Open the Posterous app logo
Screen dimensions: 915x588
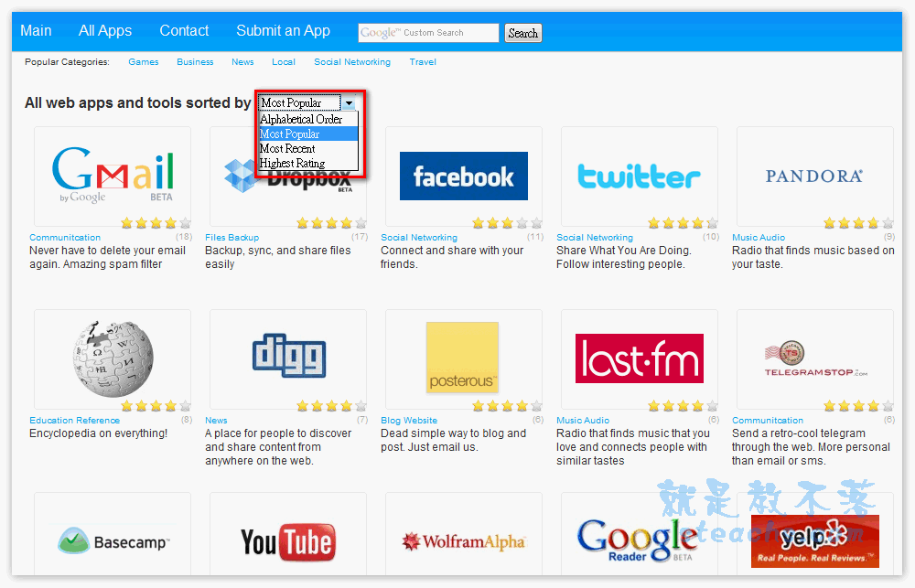click(x=462, y=357)
